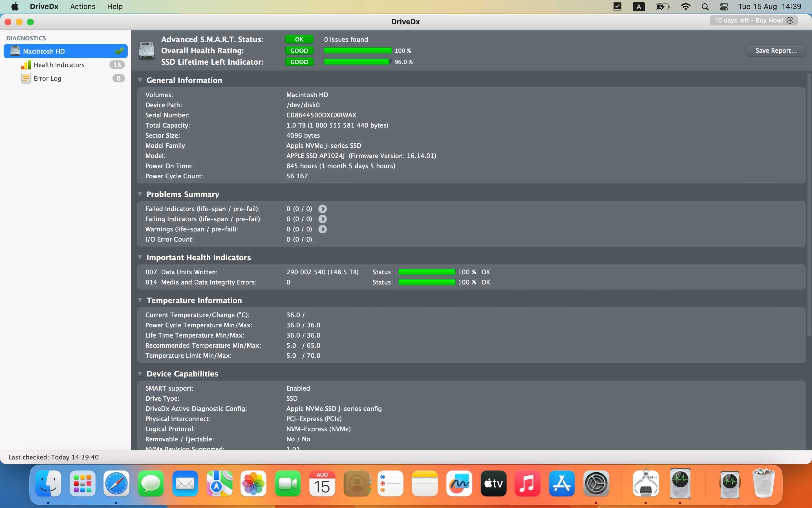Open Contacts from the Dock

[357, 483]
